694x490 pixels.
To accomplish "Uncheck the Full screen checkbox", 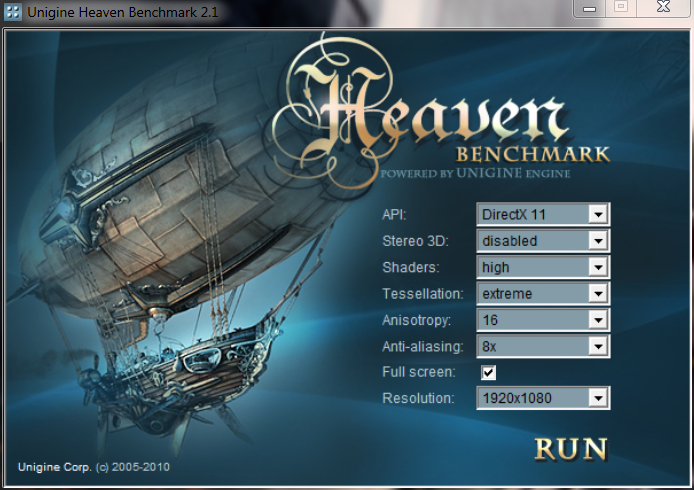I will [x=488, y=372].
